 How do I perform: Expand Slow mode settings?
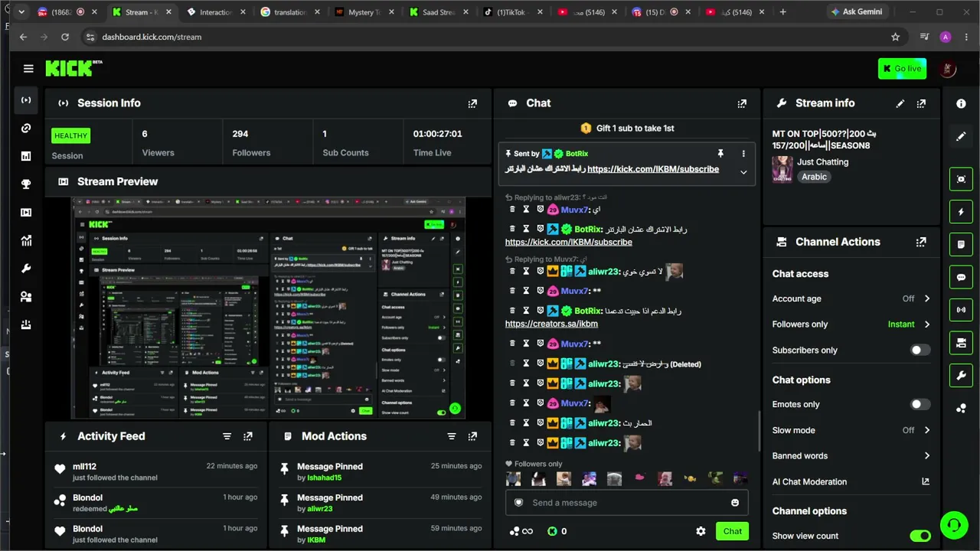coord(926,430)
